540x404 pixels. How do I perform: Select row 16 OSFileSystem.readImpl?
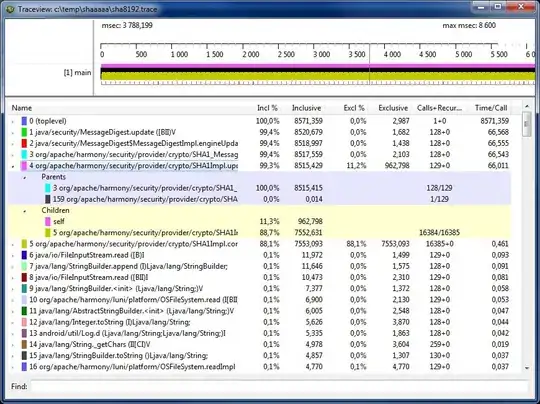coord(260,367)
